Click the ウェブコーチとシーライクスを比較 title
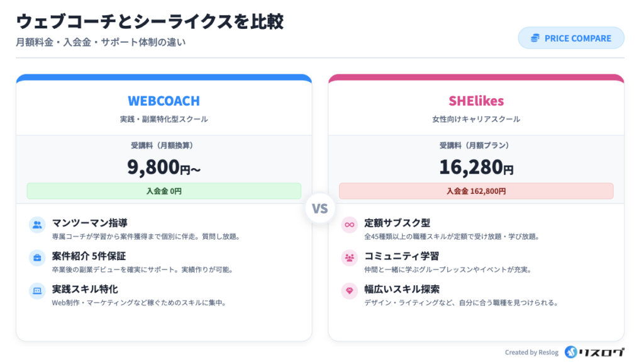644x362 pixels. (x=150, y=21)
